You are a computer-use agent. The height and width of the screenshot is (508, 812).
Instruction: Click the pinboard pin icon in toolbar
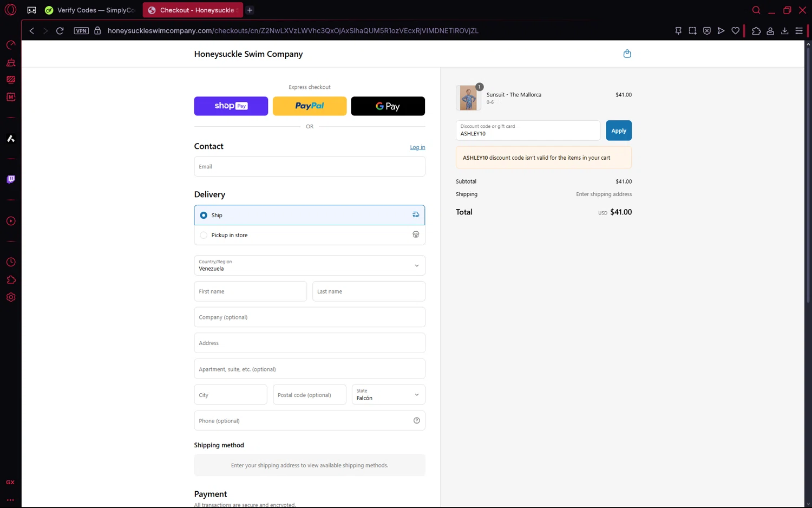[678, 31]
